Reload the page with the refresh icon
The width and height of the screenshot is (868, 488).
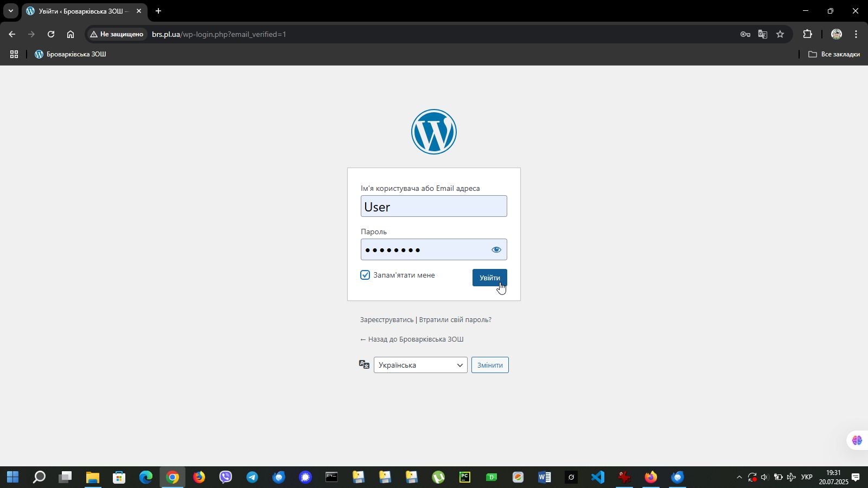pos(51,34)
